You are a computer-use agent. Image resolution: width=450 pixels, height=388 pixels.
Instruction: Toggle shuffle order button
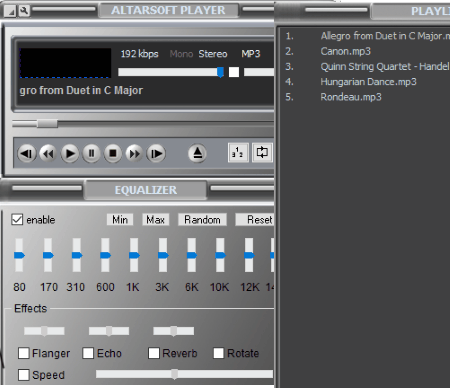pos(238,153)
